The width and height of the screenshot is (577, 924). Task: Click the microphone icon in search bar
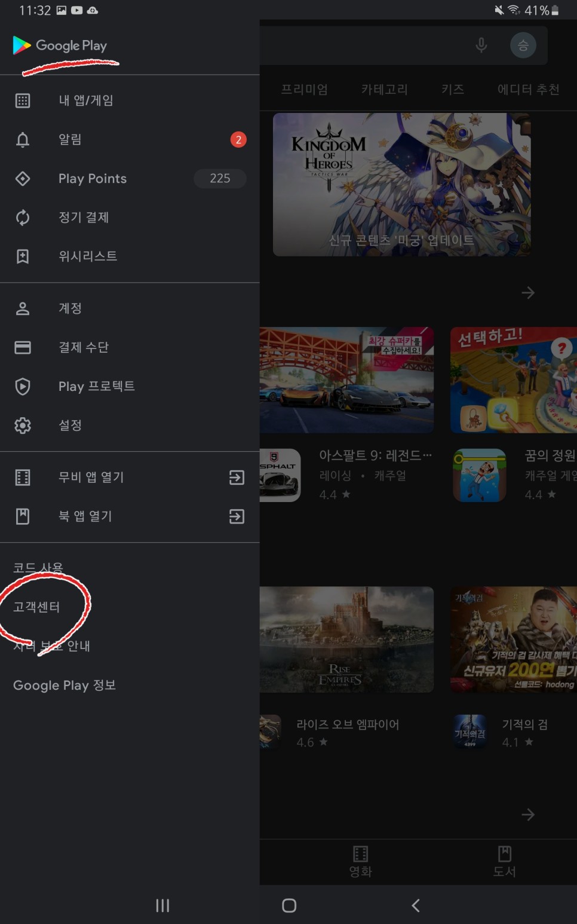pos(481,45)
